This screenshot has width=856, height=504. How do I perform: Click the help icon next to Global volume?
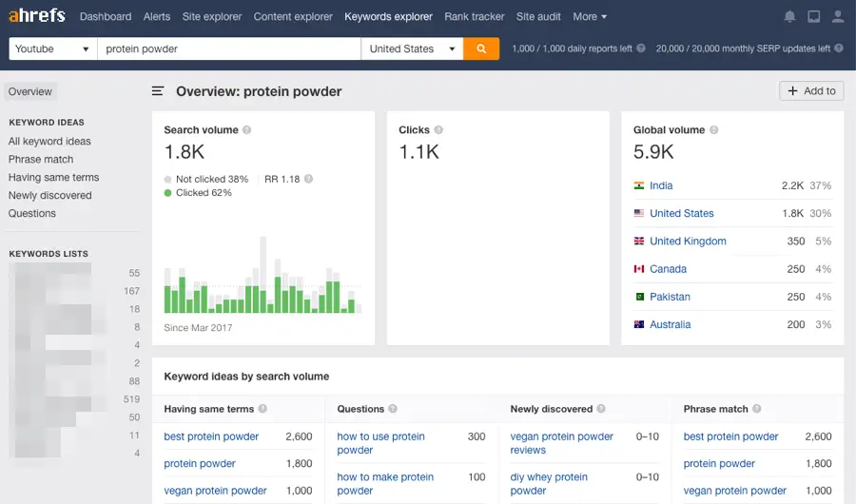714,130
